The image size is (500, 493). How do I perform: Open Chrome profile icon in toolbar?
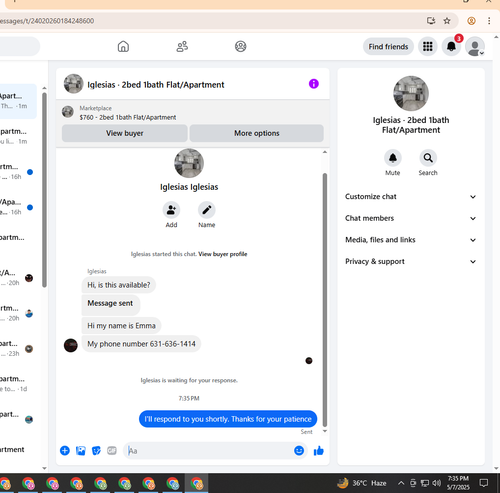pyautogui.click(x=471, y=21)
